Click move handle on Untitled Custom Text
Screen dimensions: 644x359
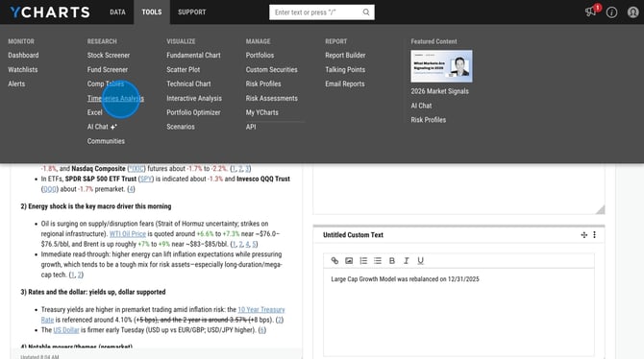(x=584, y=234)
